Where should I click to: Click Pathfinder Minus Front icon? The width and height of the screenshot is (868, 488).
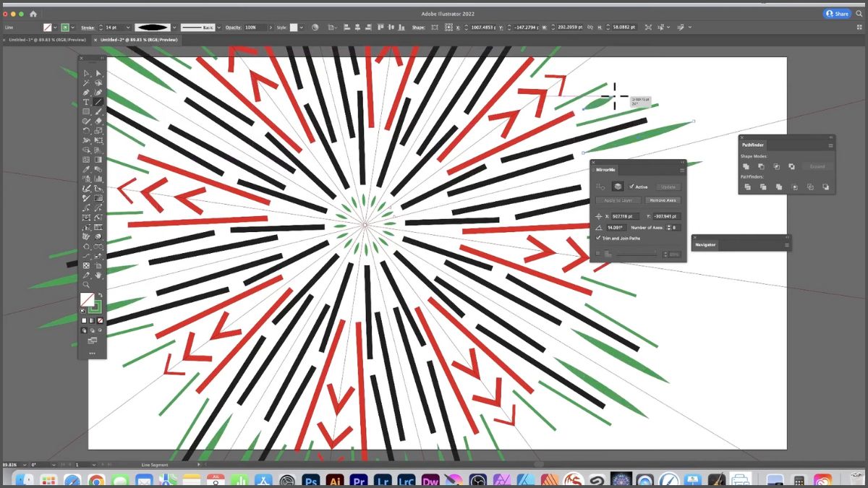coord(761,166)
